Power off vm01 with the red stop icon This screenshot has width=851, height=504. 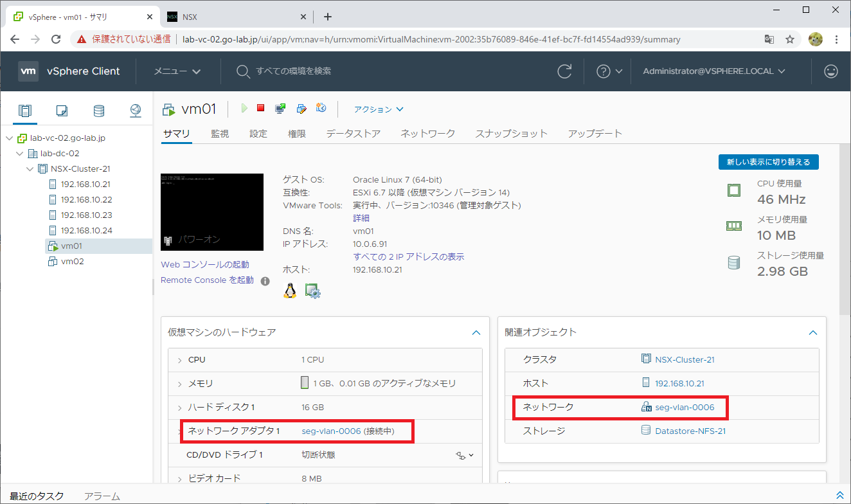point(260,108)
